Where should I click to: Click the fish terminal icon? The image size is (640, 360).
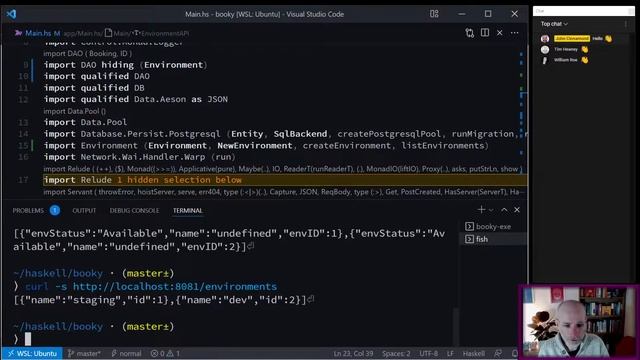point(469,239)
